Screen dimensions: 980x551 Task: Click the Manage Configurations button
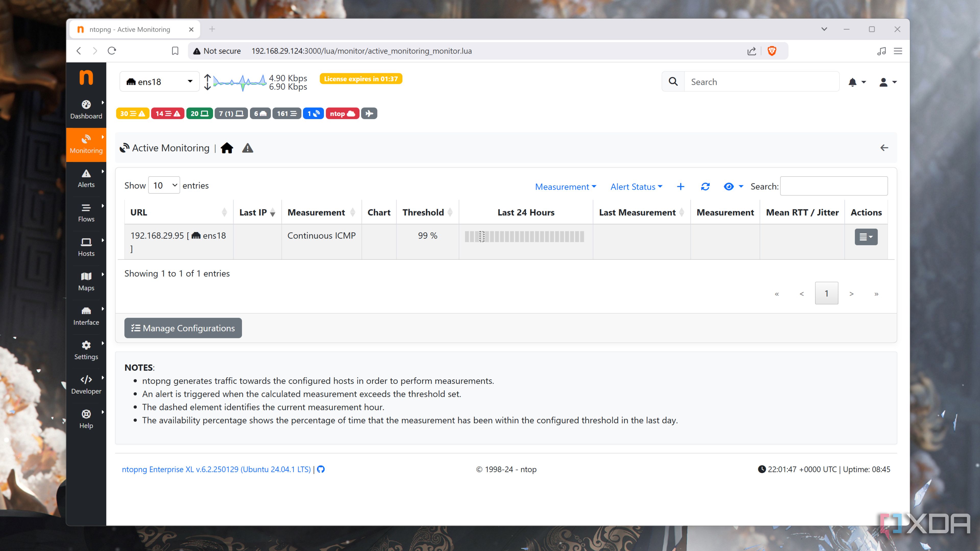click(x=183, y=328)
